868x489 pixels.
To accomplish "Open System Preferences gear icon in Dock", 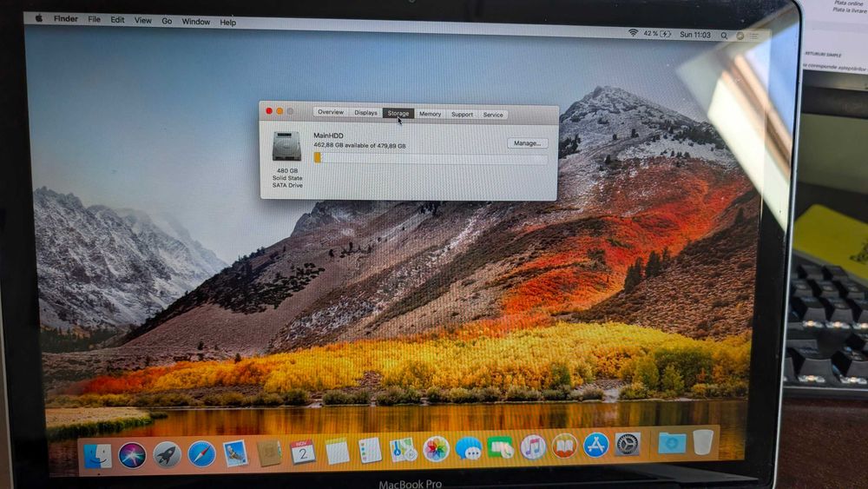I will (628, 444).
